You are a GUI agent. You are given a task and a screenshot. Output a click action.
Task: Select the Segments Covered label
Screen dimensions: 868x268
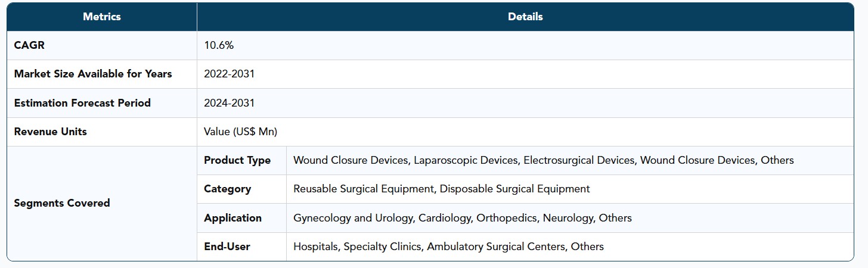click(x=62, y=203)
